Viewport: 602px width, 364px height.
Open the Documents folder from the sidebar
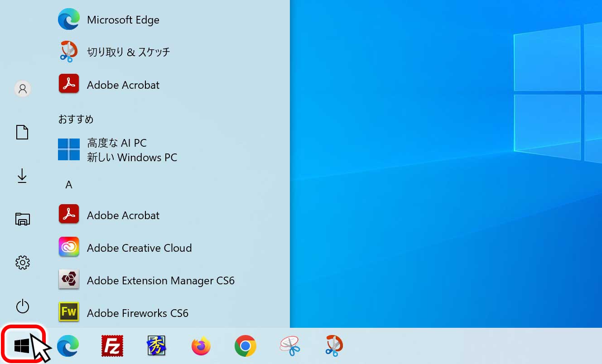22,132
